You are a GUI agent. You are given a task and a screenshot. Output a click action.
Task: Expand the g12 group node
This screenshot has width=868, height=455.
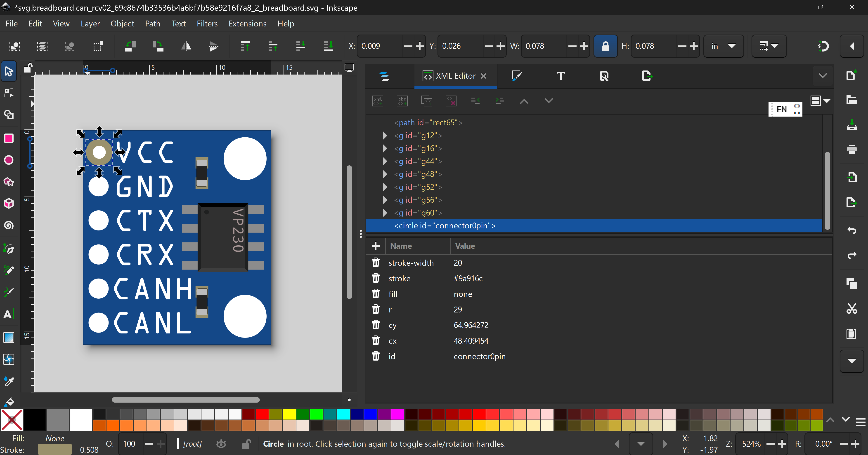tap(385, 136)
